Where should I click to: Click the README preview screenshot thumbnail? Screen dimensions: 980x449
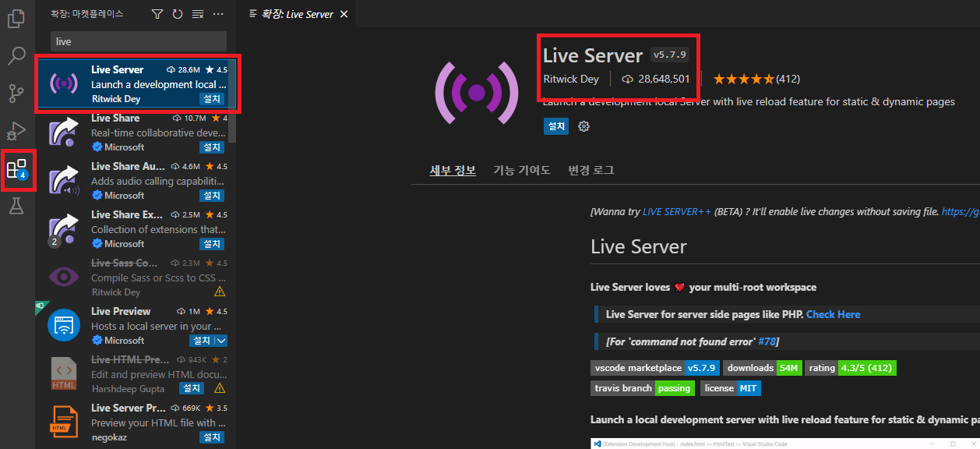pos(785,443)
